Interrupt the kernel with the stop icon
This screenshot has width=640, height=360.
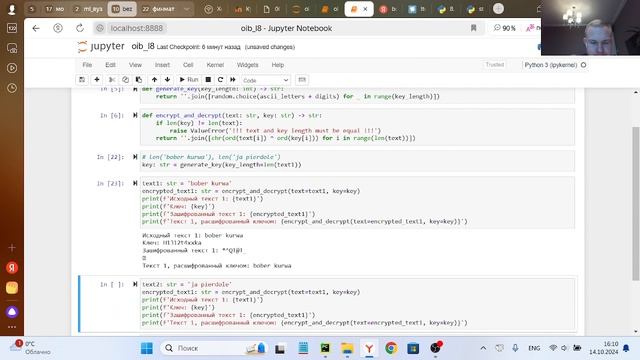coord(208,80)
